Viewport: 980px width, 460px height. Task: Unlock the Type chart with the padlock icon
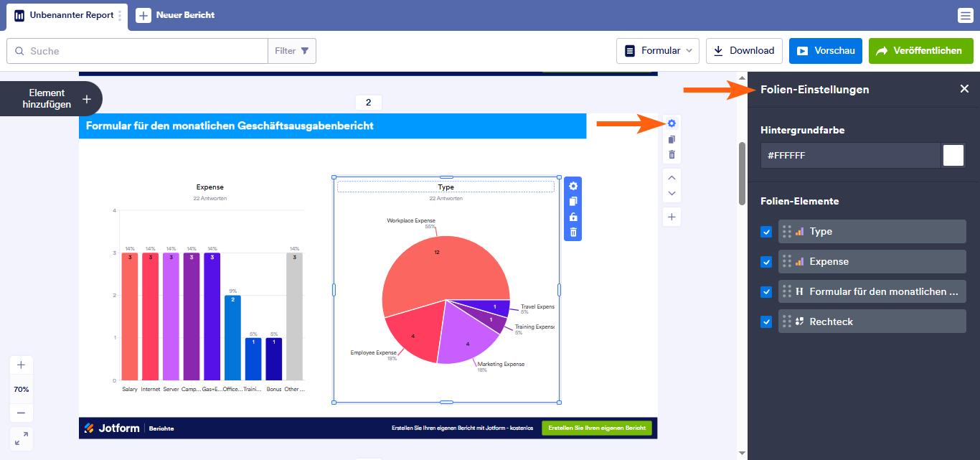point(573,217)
